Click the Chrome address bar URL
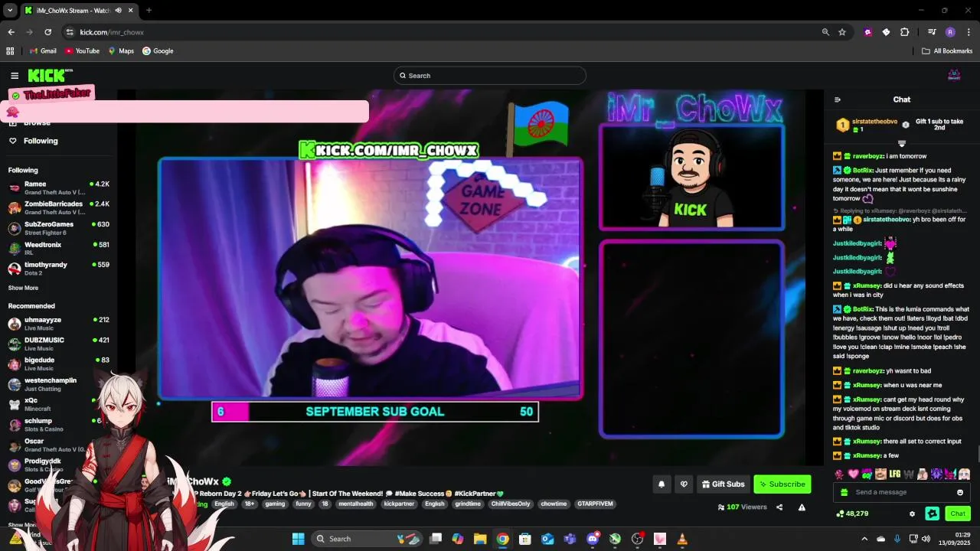Screen dimensions: 980x551 (x=112, y=32)
